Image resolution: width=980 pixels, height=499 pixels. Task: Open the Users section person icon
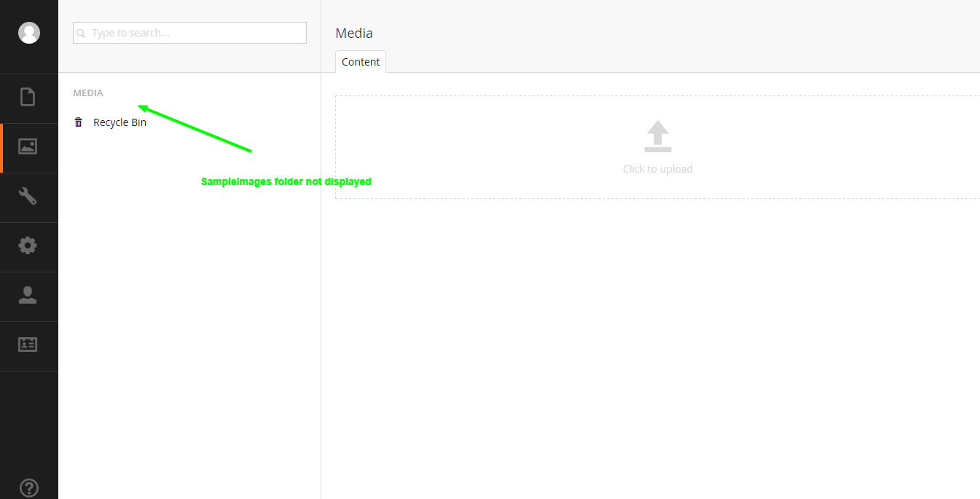[28, 295]
